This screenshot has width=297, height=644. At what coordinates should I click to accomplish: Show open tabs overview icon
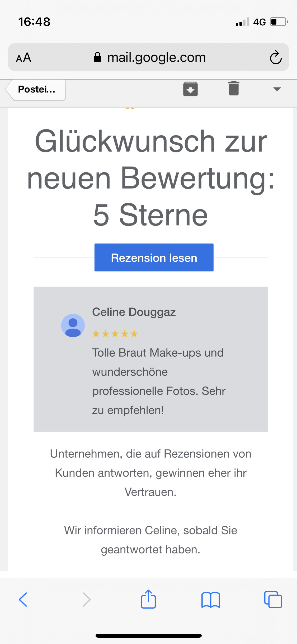pos(273,599)
